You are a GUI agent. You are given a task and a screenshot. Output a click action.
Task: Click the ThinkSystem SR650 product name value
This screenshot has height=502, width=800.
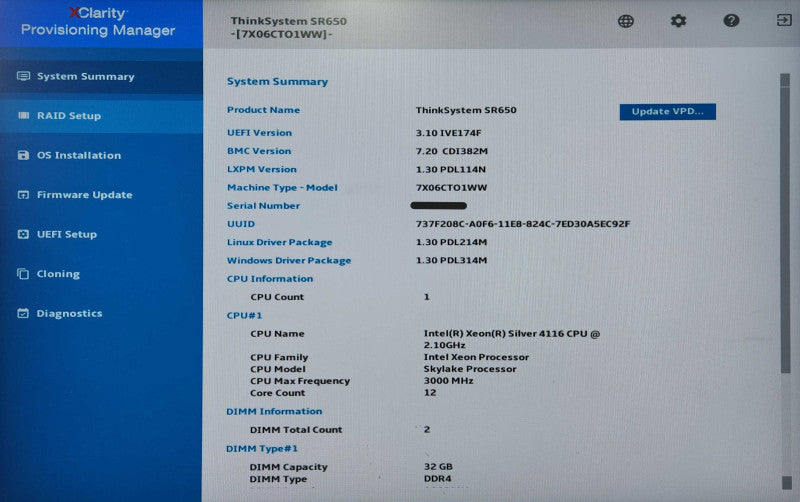tap(466, 110)
